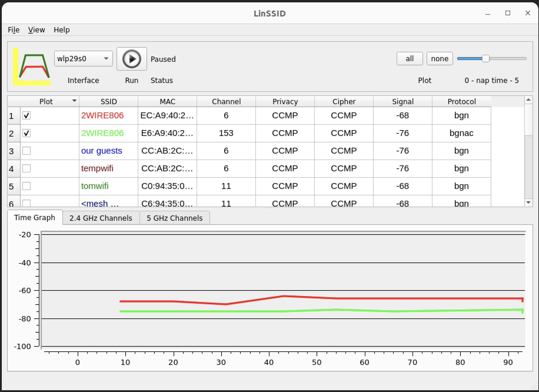Check plot box for tomwifi
Screen dimensions: 539x392
tap(26, 186)
